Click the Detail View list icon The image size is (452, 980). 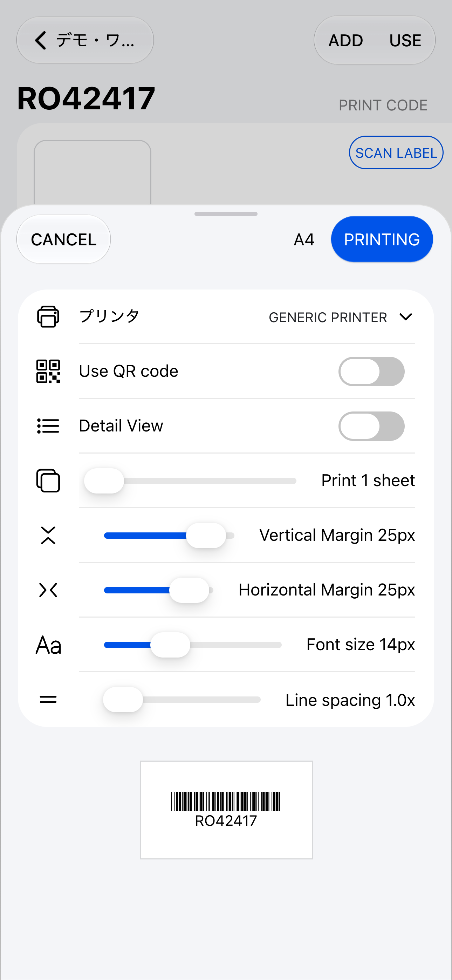(x=48, y=426)
